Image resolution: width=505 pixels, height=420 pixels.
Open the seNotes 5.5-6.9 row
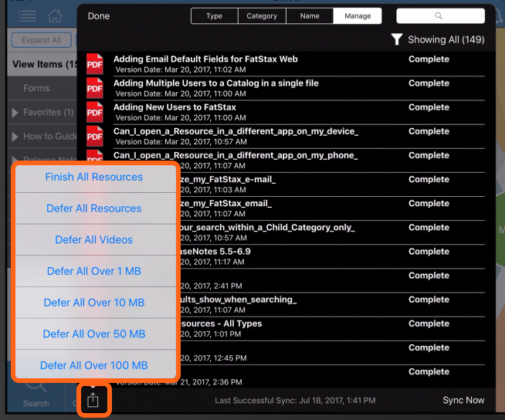tap(332, 256)
